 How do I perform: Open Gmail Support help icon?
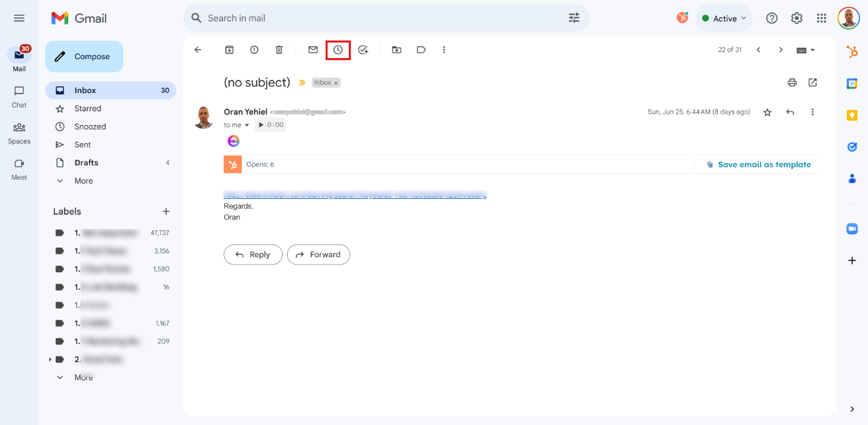click(772, 18)
